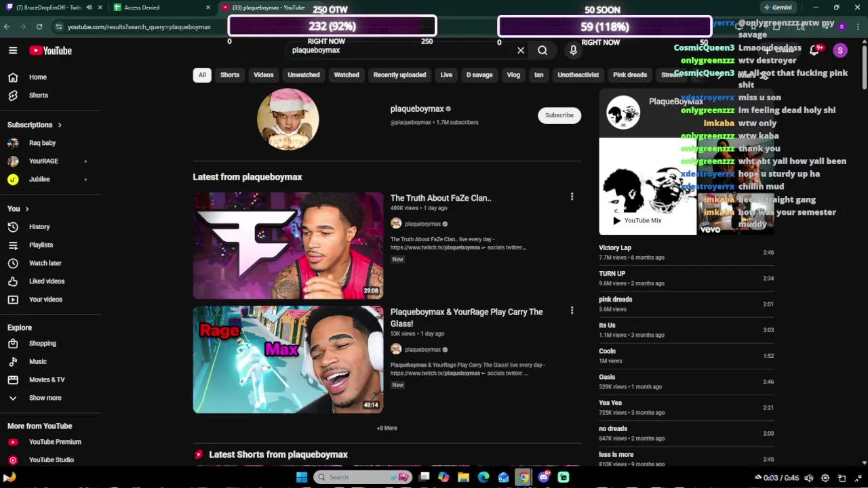Play the Victory Lap track
The height and width of the screenshot is (488, 868).
[x=686, y=252]
